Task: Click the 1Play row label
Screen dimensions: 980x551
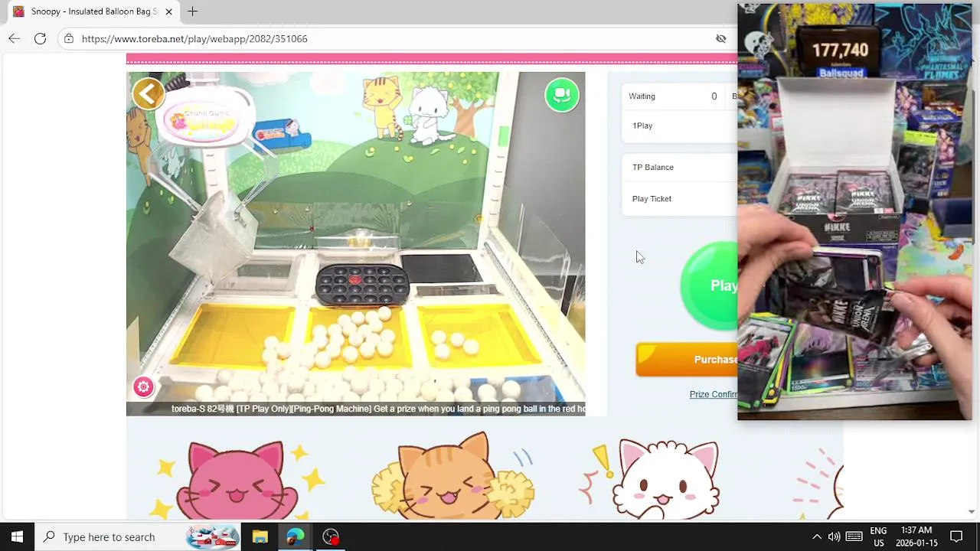Action: [x=642, y=126]
